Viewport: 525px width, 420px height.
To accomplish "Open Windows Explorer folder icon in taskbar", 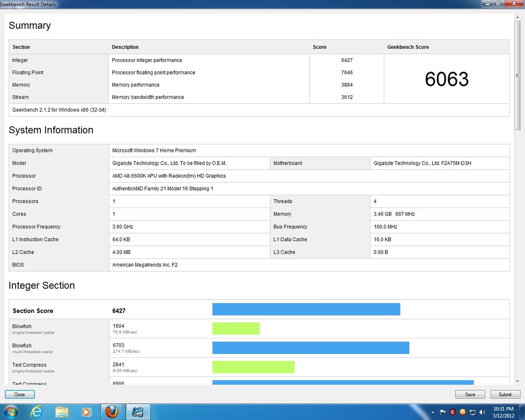I will point(62,412).
